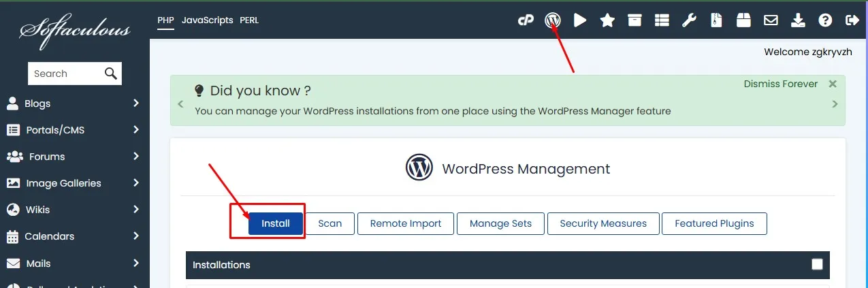
Task: Click Dismiss Forever link in tip banner
Action: [x=780, y=84]
